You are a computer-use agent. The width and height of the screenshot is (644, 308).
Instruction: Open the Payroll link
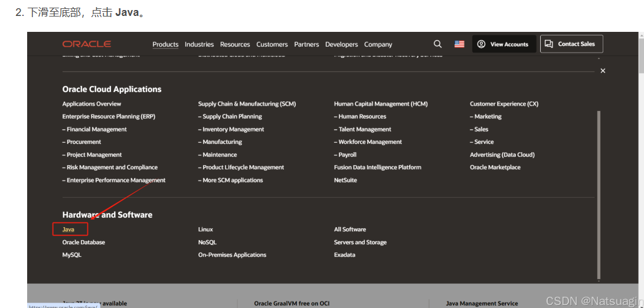pyautogui.click(x=345, y=155)
